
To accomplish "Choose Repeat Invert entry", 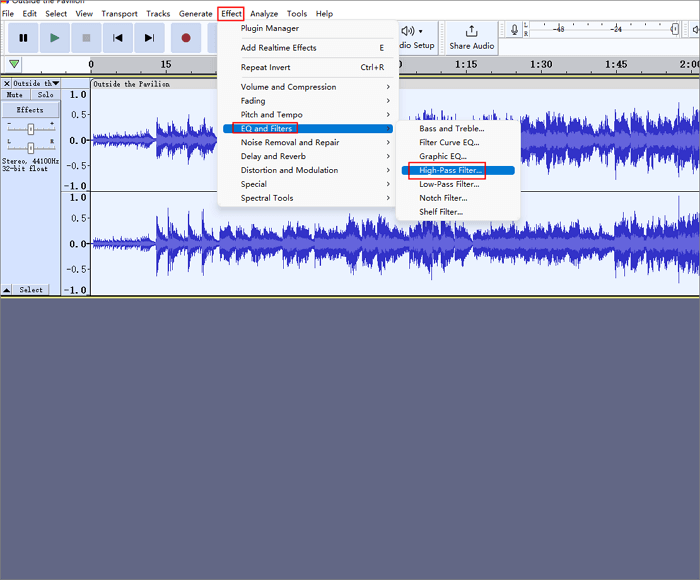I will (x=308, y=67).
